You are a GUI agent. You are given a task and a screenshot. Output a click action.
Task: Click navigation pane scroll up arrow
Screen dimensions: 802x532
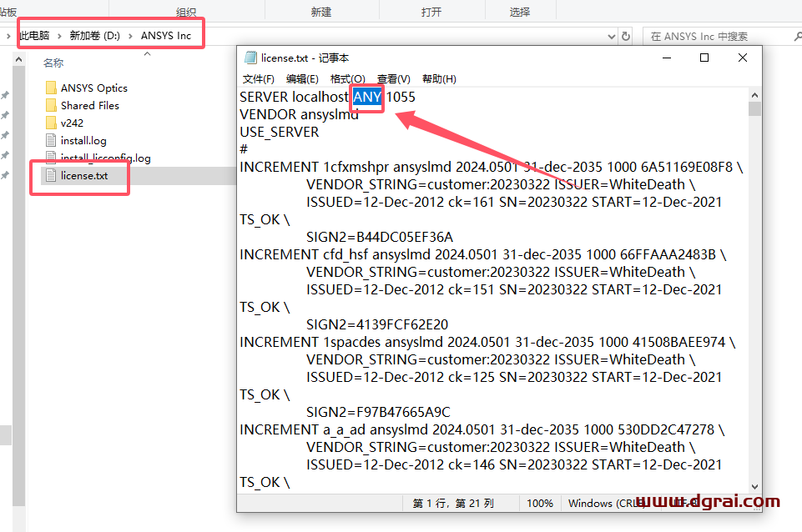click(18, 60)
